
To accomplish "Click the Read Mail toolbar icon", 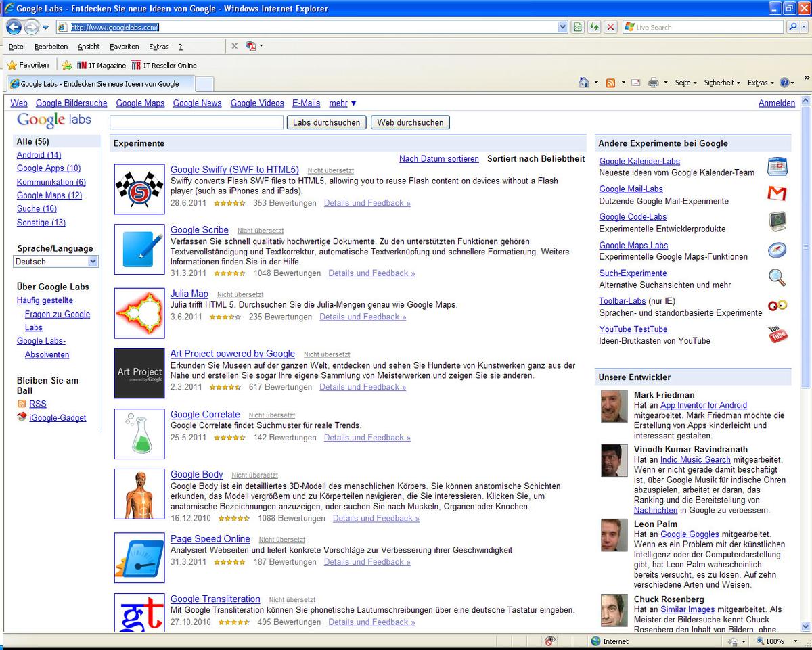I will (635, 83).
